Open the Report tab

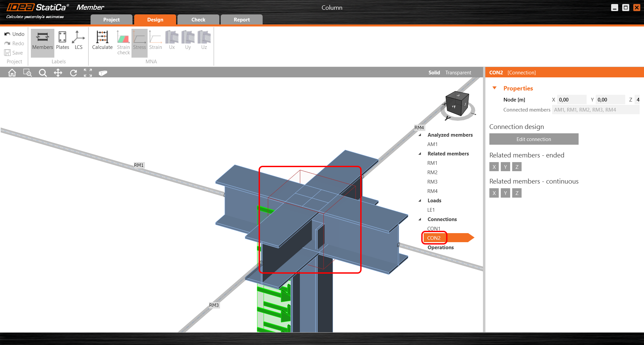click(x=241, y=20)
